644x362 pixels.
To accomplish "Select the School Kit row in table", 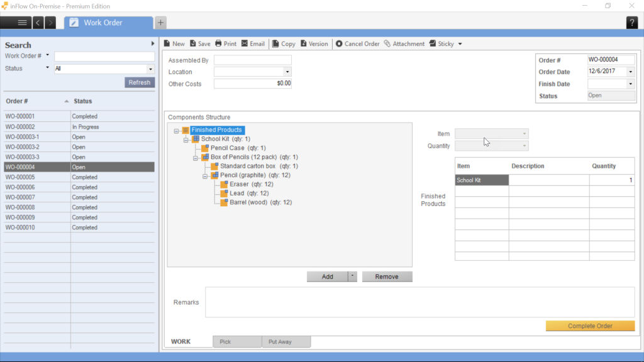I will [545, 180].
